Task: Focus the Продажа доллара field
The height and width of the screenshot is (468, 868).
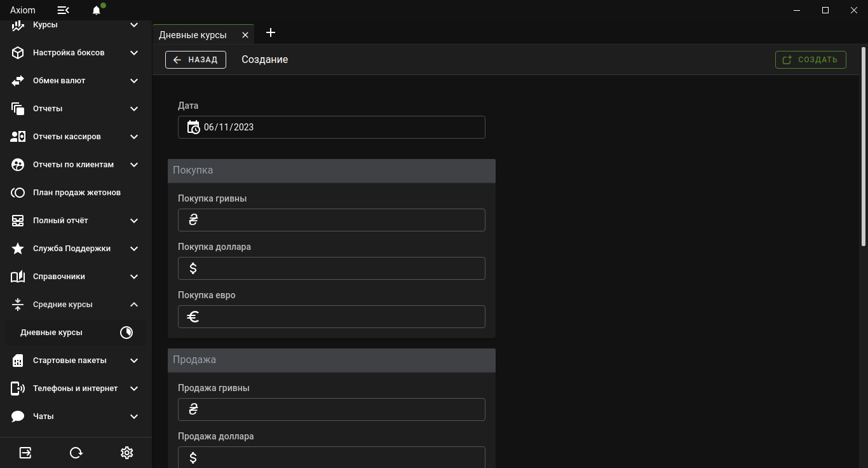Action: pyautogui.click(x=332, y=457)
